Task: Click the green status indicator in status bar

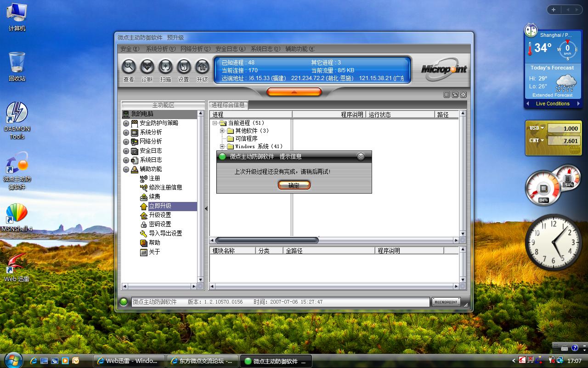Action: pos(124,302)
